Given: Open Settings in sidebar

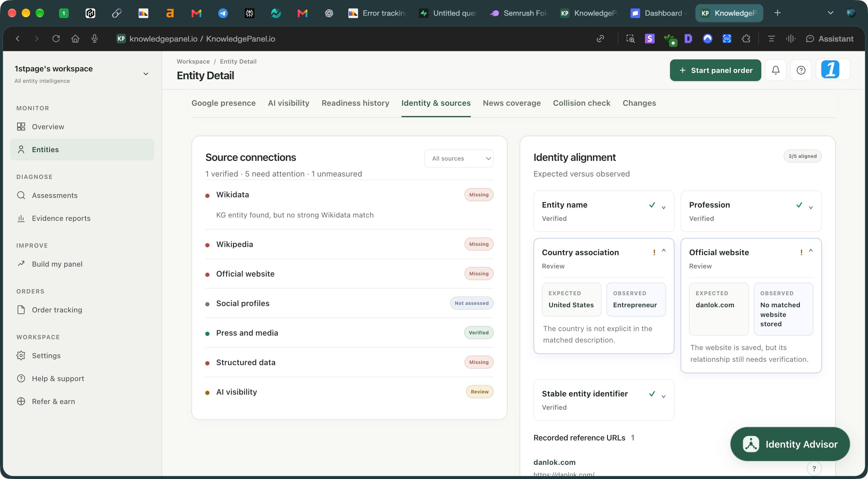Looking at the screenshot, I should (82, 356).
